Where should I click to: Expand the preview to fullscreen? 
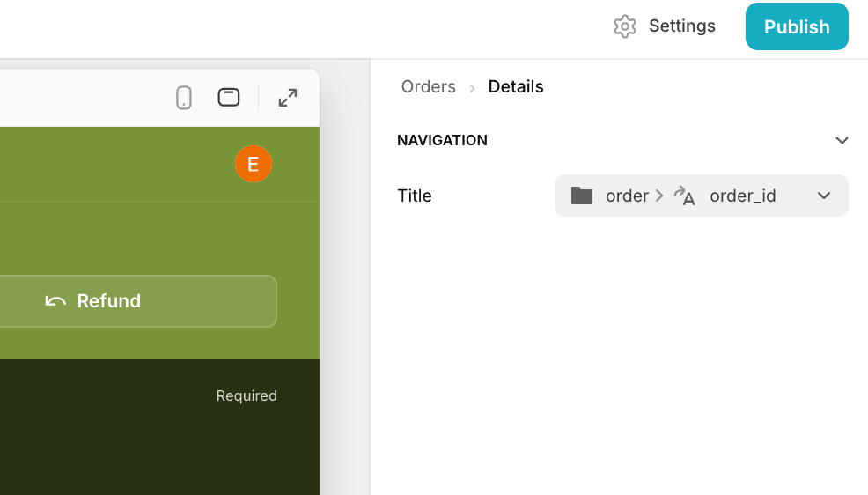coord(288,98)
